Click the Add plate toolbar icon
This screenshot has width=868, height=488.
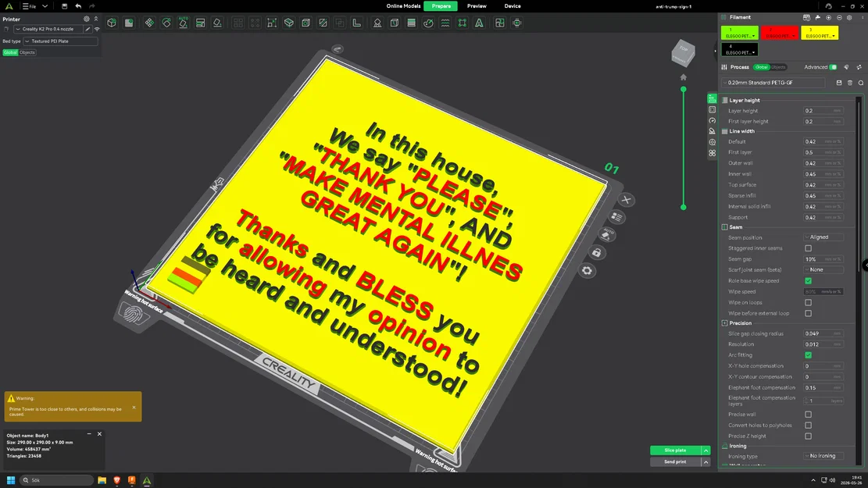coord(129,23)
